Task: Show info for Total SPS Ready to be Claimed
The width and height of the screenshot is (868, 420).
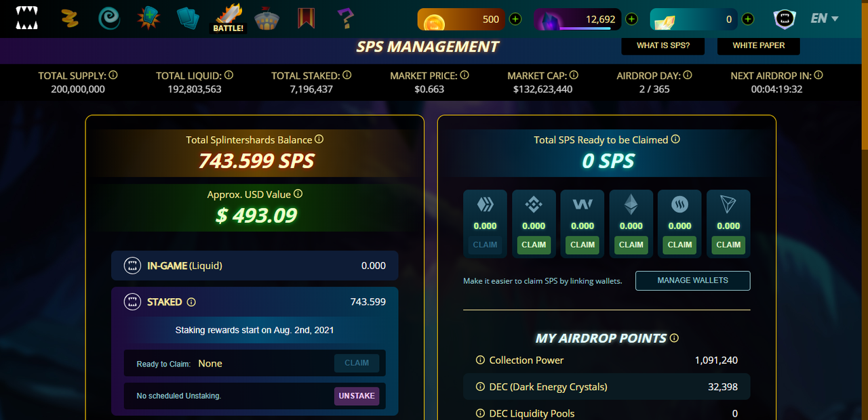Action: click(x=675, y=140)
